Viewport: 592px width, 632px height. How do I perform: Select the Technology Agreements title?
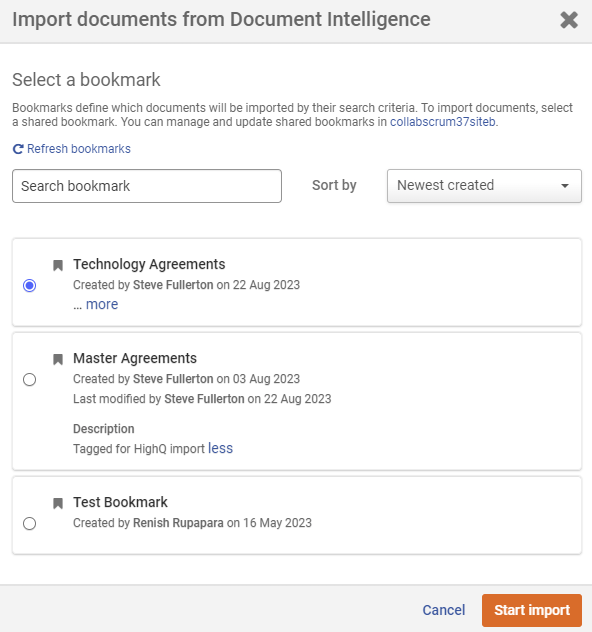pos(149,264)
